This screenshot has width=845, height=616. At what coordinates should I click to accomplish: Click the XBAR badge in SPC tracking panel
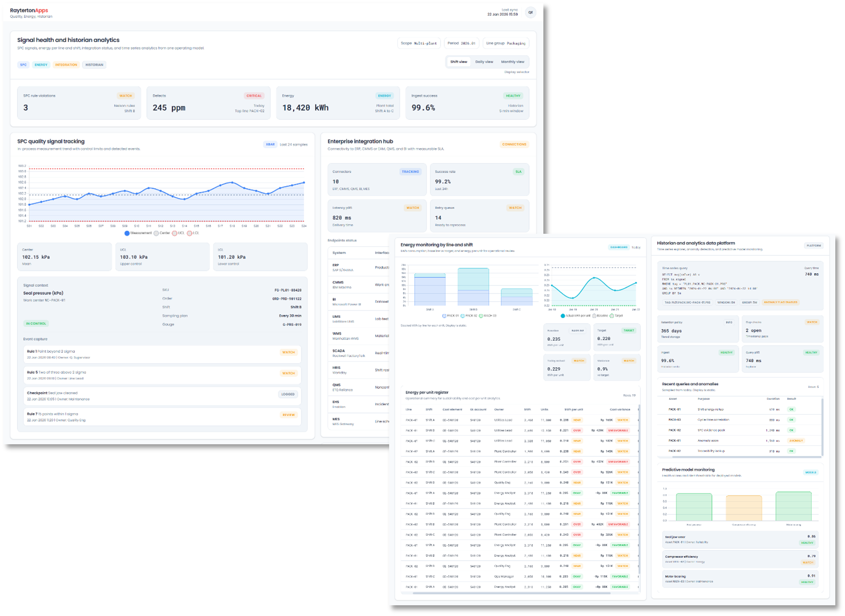tap(270, 144)
